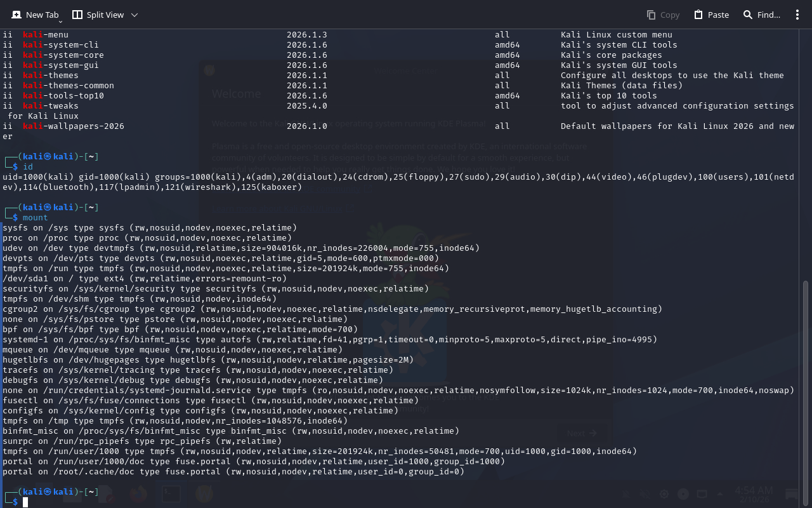812x508 pixels.
Task: Open Find with the magnifier icon
Action: pos(748,15)
